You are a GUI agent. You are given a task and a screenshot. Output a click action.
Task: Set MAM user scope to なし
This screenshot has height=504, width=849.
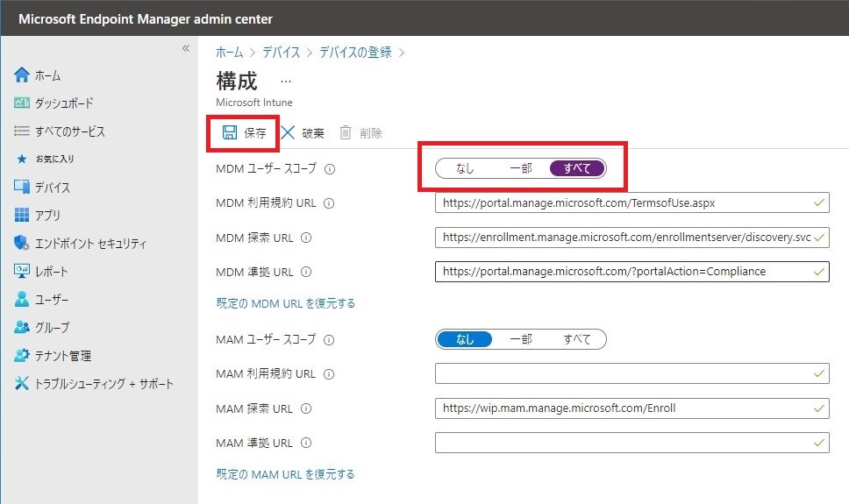465,339
